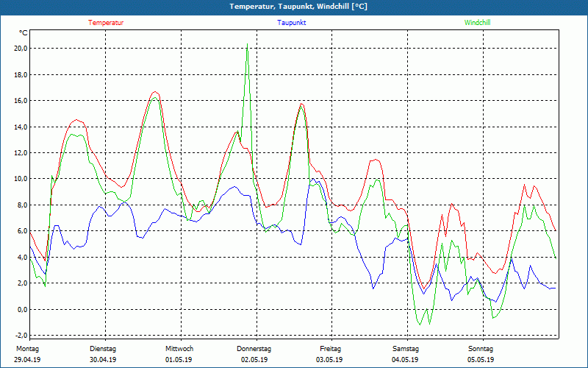The image size is (588, 368).
Task: Select the 20,0 value on the y-axis
Action: tap(20, 49)
